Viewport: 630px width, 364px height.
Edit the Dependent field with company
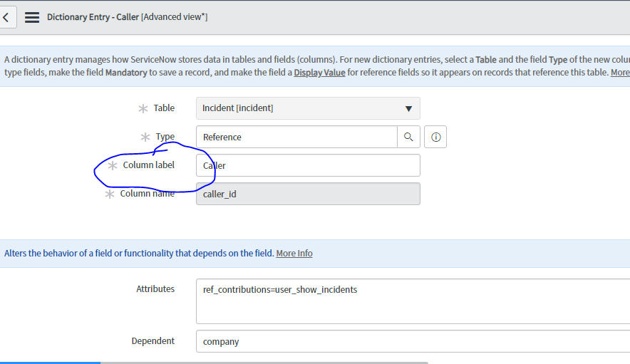[x=413, y=341]
